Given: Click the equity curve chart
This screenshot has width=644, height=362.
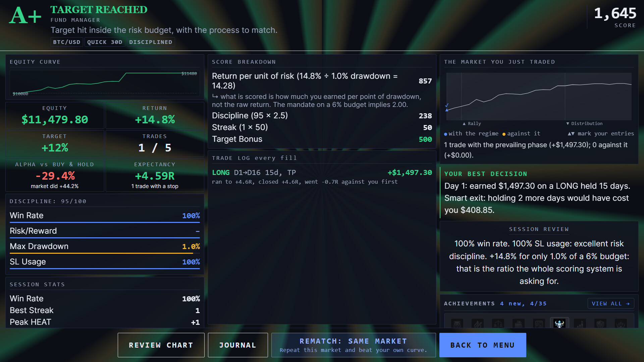Looking at the screenshot, I should pyautogui.click(x=105, y=83).
